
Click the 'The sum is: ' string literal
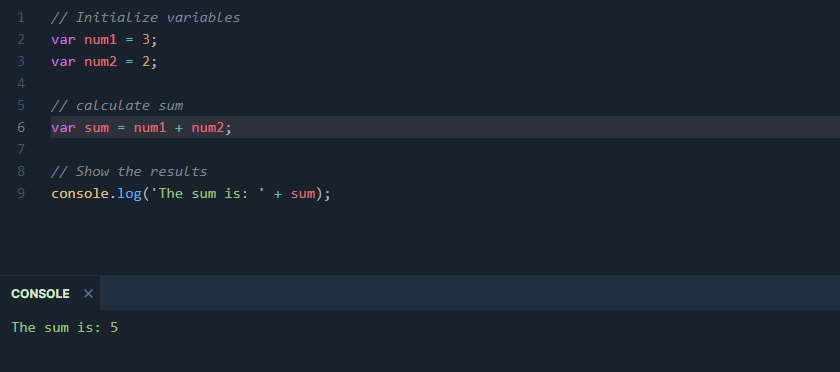pyautogui.click(x=208, y=194)
